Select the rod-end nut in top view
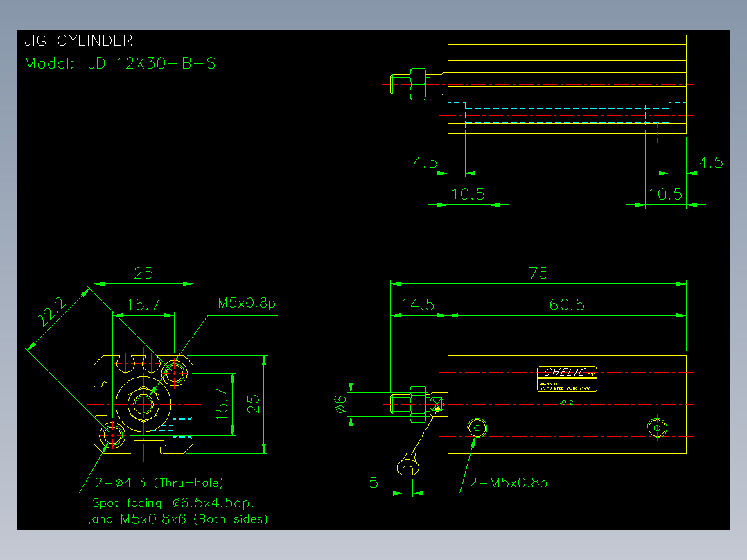 [x=418, y=85]
